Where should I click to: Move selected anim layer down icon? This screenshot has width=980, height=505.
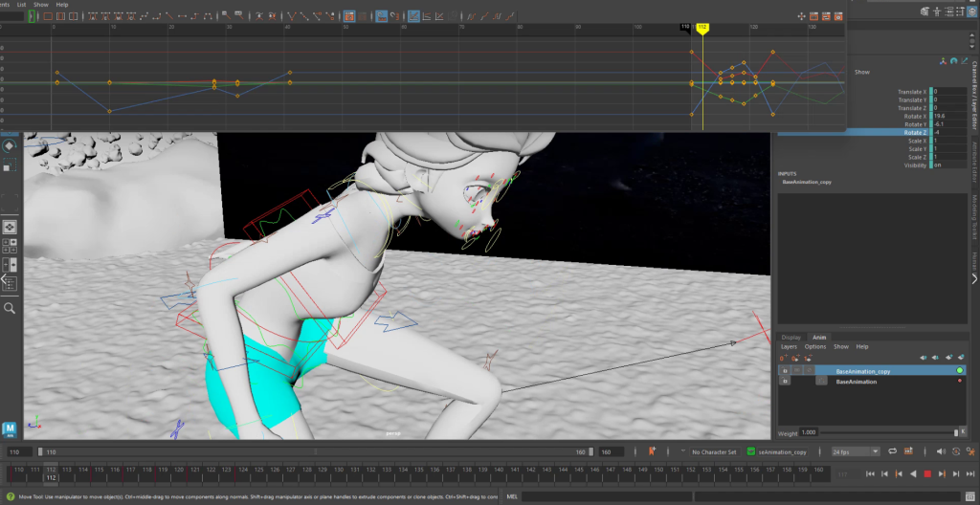935,358
